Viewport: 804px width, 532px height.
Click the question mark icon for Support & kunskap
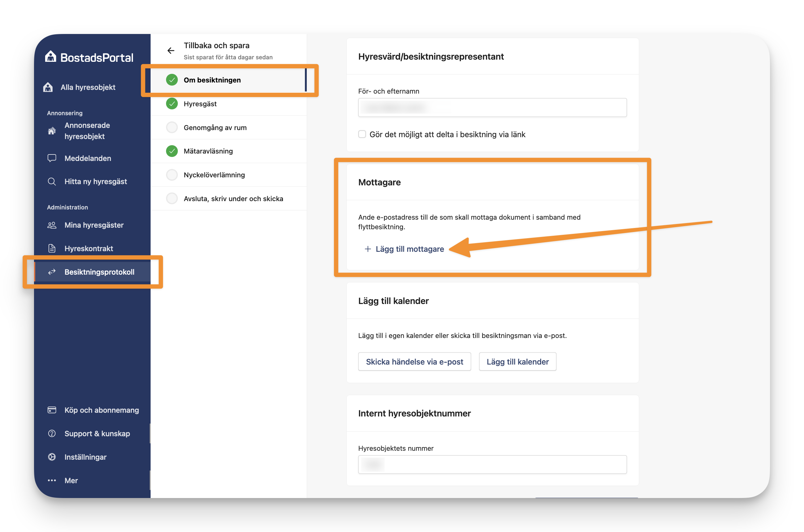[52, 433]
